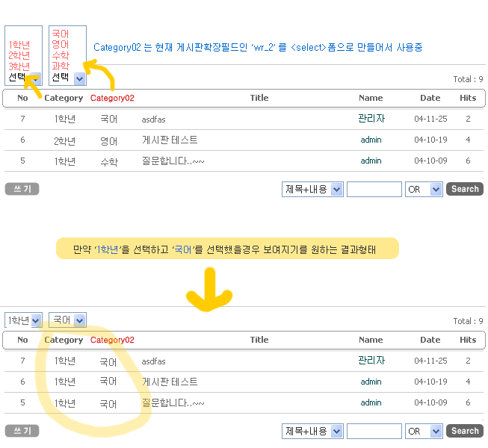Viewport: 488px width, 448px height.
Task: Click blue Category02 explanation text
Action: (x=258, y=47)
